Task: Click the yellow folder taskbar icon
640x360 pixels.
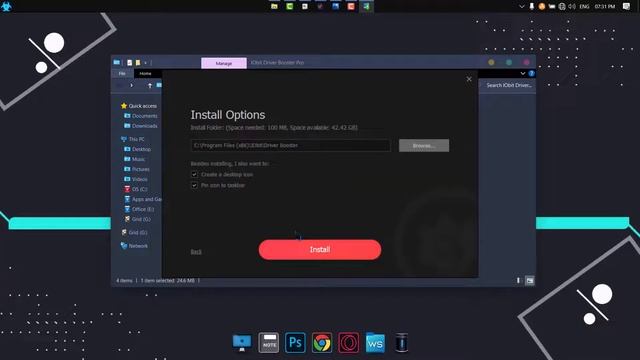Action: [274, 6]
